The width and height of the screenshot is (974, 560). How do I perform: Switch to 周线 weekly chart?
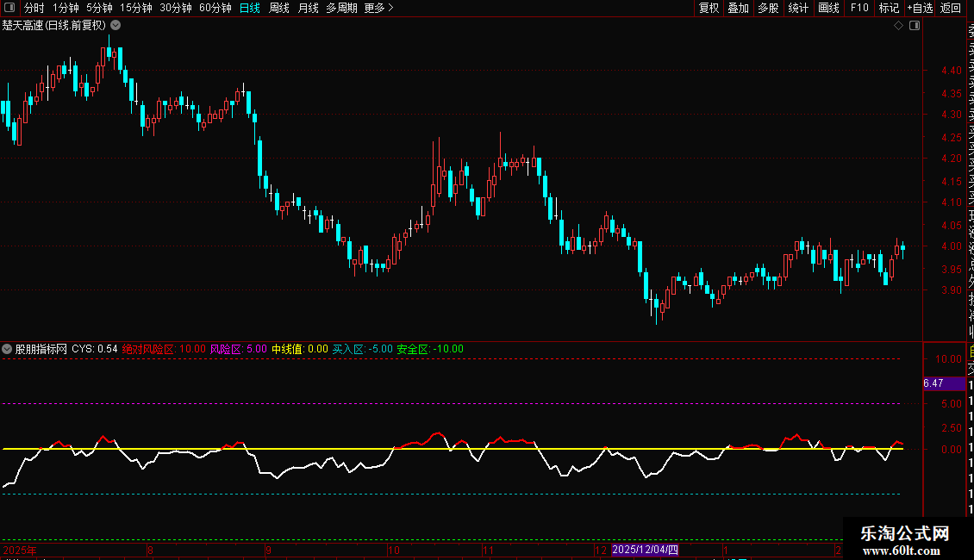click(x=279, y=8)
